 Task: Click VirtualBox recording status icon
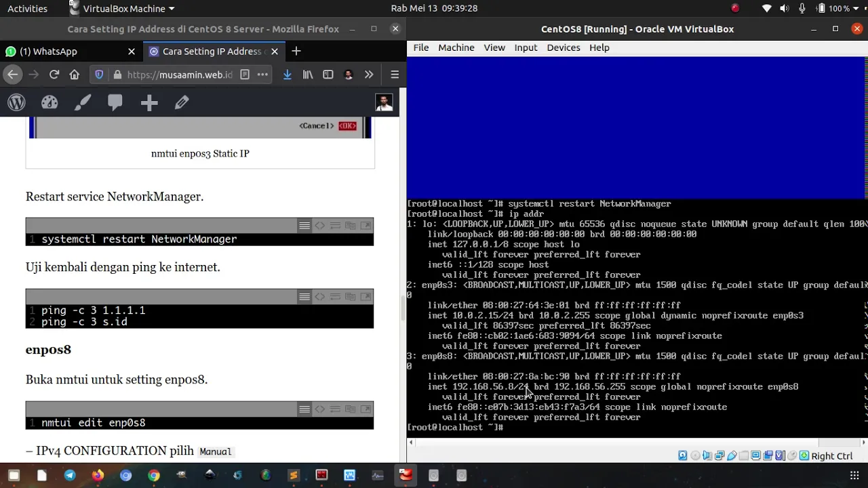tap(768, 455)
